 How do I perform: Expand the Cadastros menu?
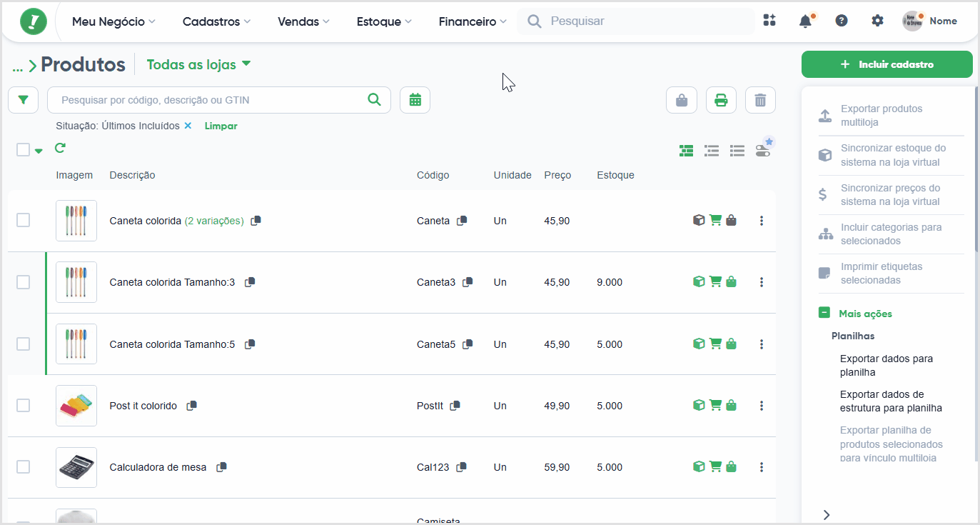click(x=216, y=21)
